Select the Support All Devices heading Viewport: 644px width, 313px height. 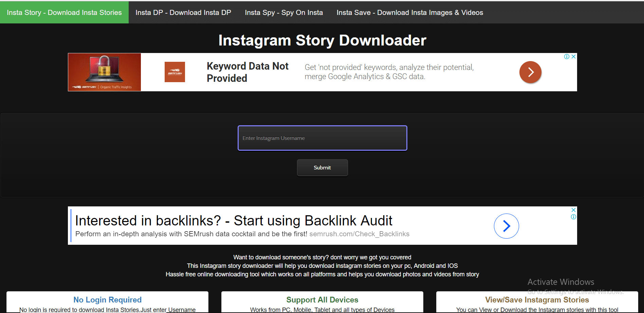(322, 300)
